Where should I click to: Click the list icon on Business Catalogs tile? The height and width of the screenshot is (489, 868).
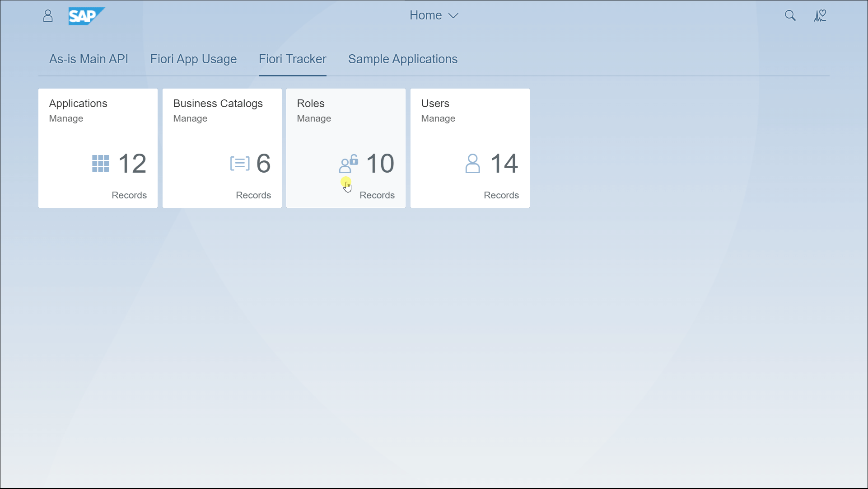point(239,163)
